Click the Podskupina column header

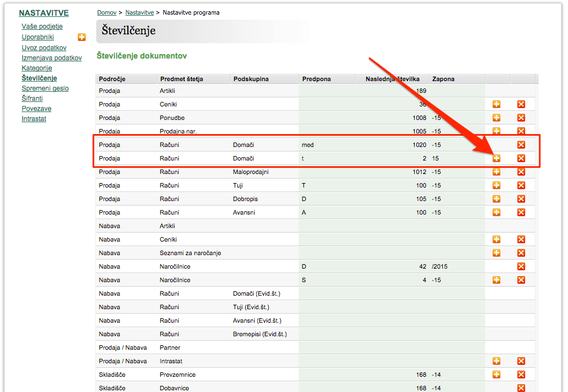[x=265, y=79]
